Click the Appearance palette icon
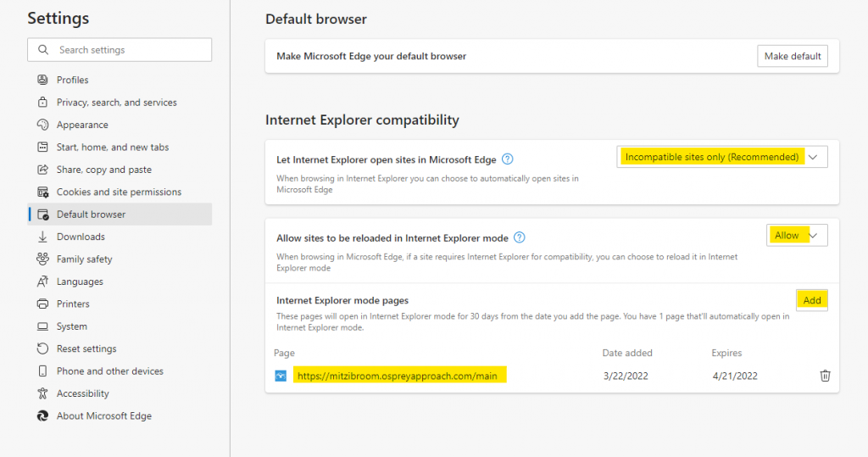Image resolution: width=868 pixels, height=457 pixels. 42,125
